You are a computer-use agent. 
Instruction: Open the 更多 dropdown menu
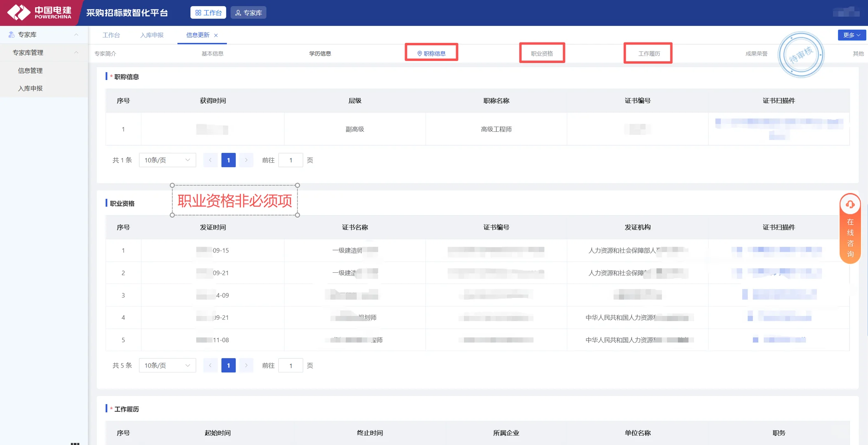point(852,35)
